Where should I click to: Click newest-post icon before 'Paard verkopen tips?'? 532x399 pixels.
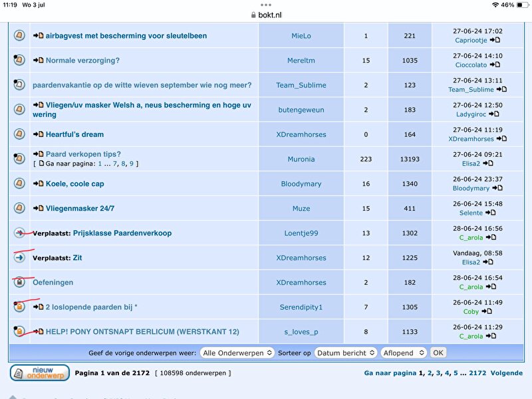point(38,154)
